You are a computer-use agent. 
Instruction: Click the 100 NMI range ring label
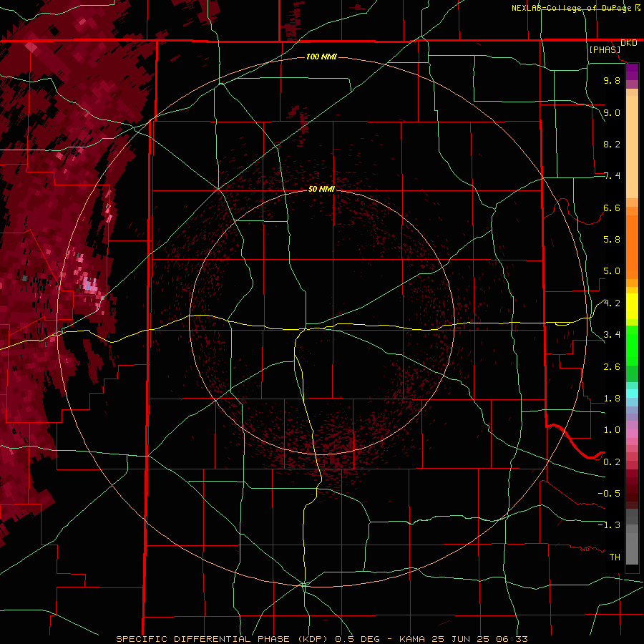click(x=321, y=57)
